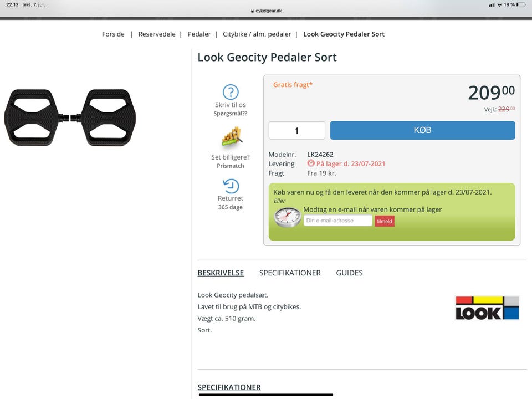Click the Gratis fragt* label
Viewport: 532px width, 399px height.
click(293, 85)
